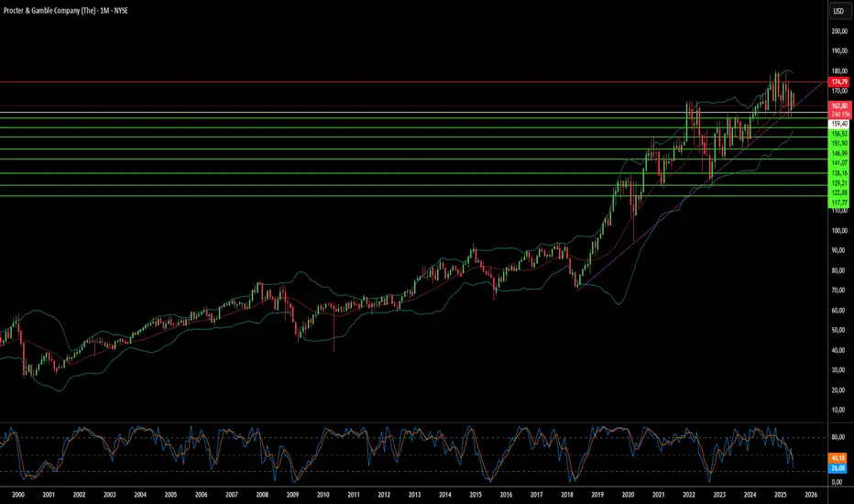Click the 2018 year label on time axis
This screenshot has width=854, height=504.
[x=567, y=495]
